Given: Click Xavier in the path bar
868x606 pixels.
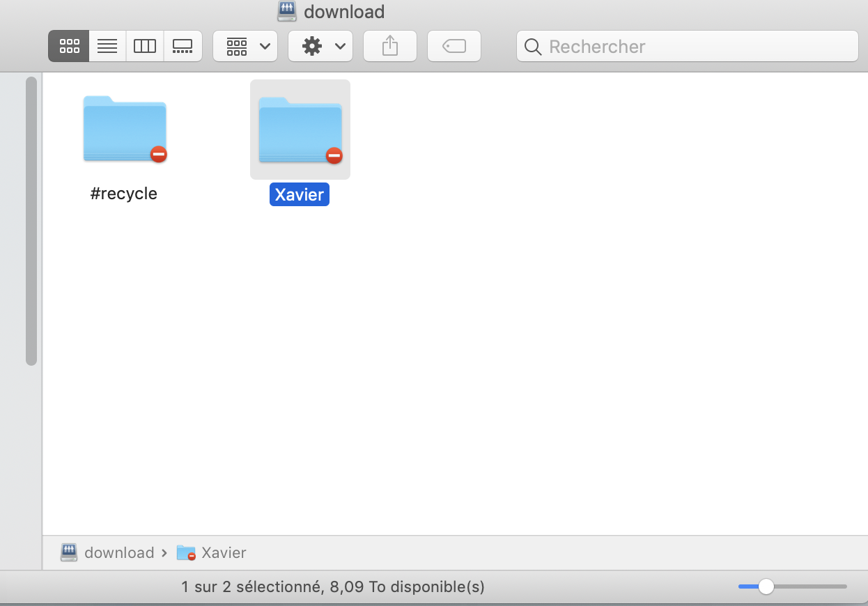Looking at the screenshot, I should (212, 552).
